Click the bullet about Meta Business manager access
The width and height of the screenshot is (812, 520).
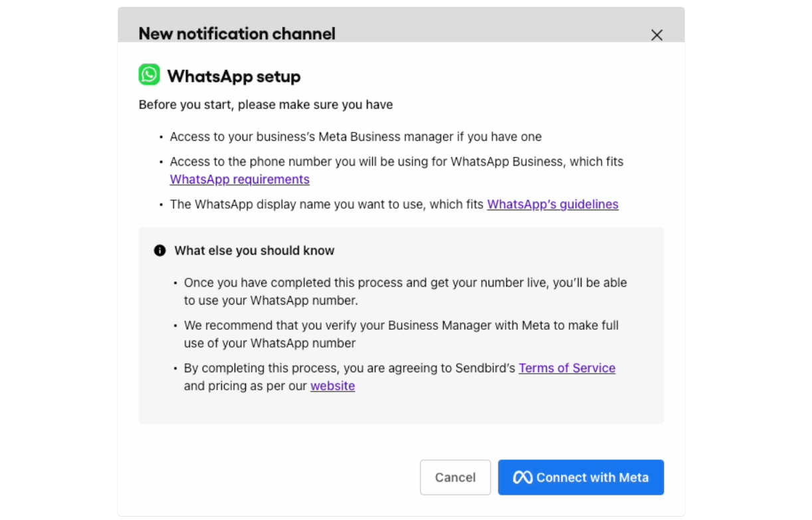[355, 136]
